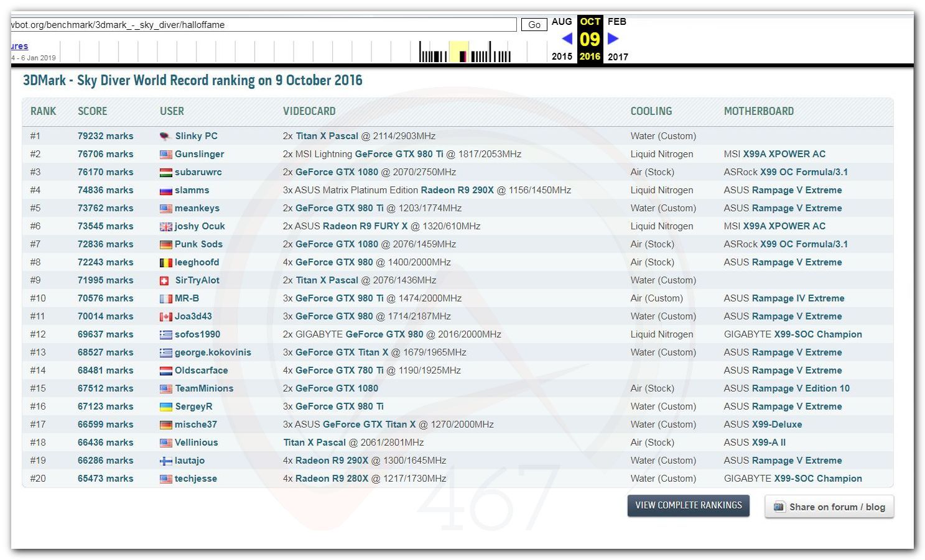Screen dimensions: 925x560
Task: Open X99A XPOWER AC motherboard in Gunslinger row
Action: [784, 154]
